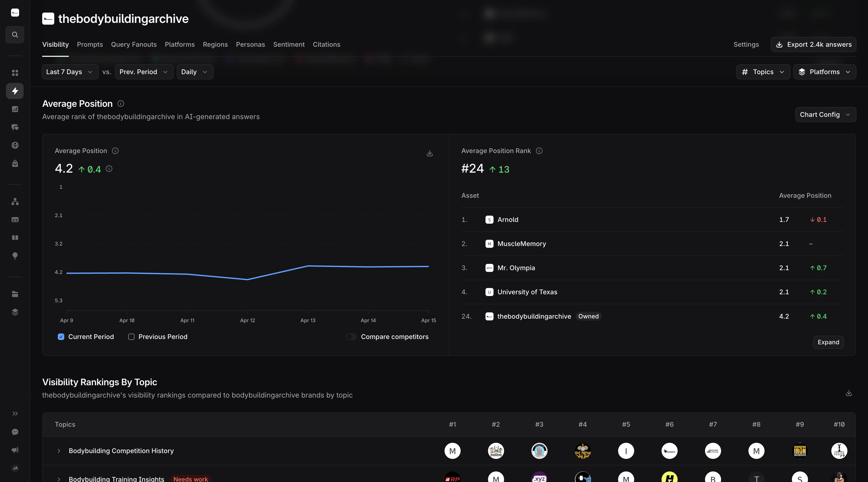The image size is (868, 482).
Task: Open the Prev. Period comparison dropdown
Action: coord(144,72)
